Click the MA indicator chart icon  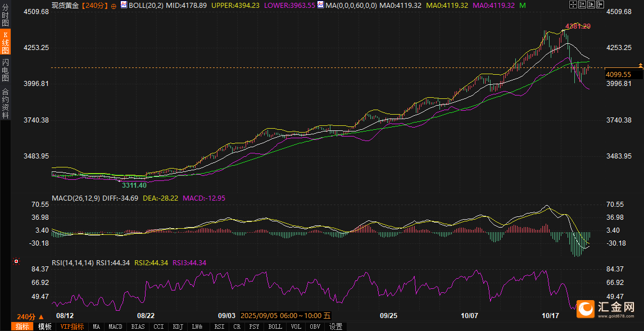(x=320, y=5)
